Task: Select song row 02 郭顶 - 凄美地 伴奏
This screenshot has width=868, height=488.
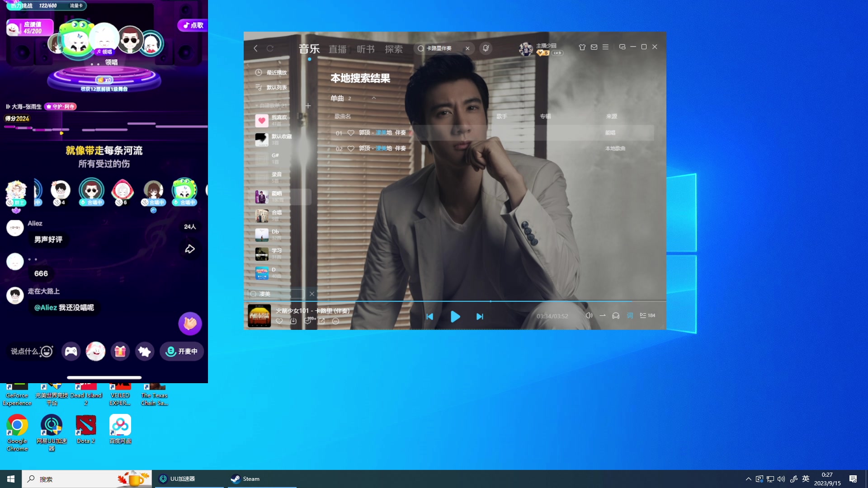Action: (491, 148)
